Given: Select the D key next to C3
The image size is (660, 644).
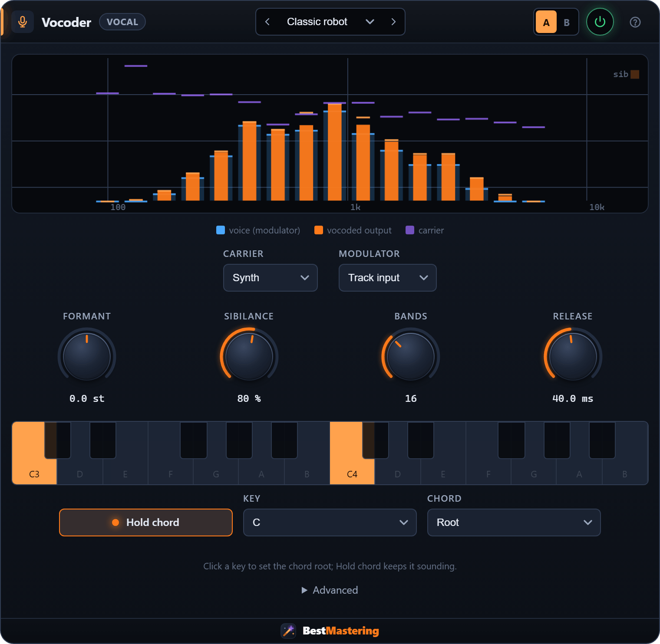Looking at the screenshot, I should pyautogui.click(x=80, y=472).
